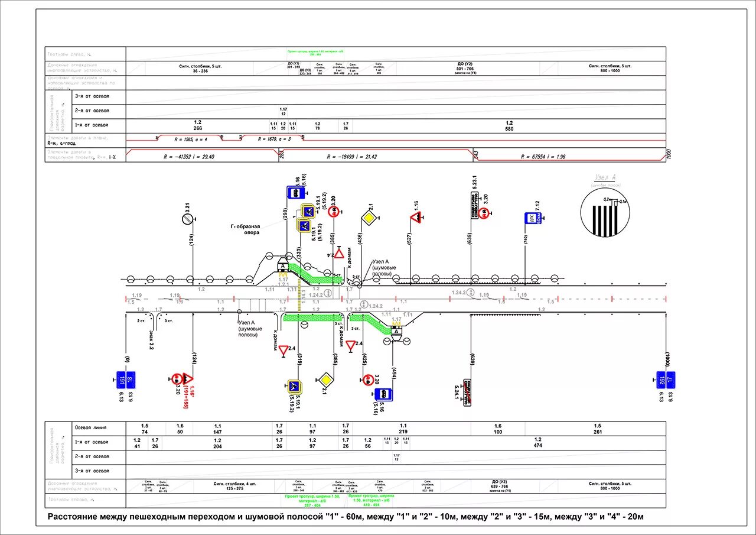Click the lower 5.19.1 pedestrian sign above post (323)

click(x=305, y=225)
